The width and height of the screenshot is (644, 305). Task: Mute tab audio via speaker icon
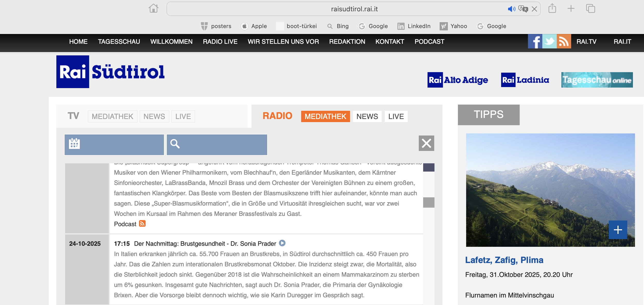tap(511, 9)
